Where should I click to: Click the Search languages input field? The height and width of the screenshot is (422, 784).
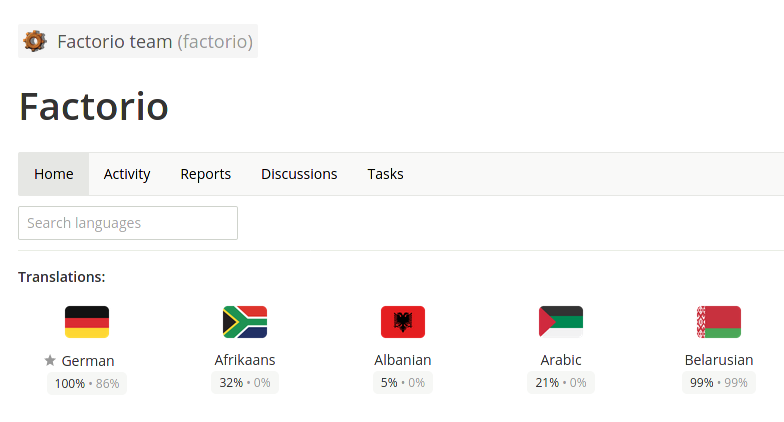click(x=128, y=223)
